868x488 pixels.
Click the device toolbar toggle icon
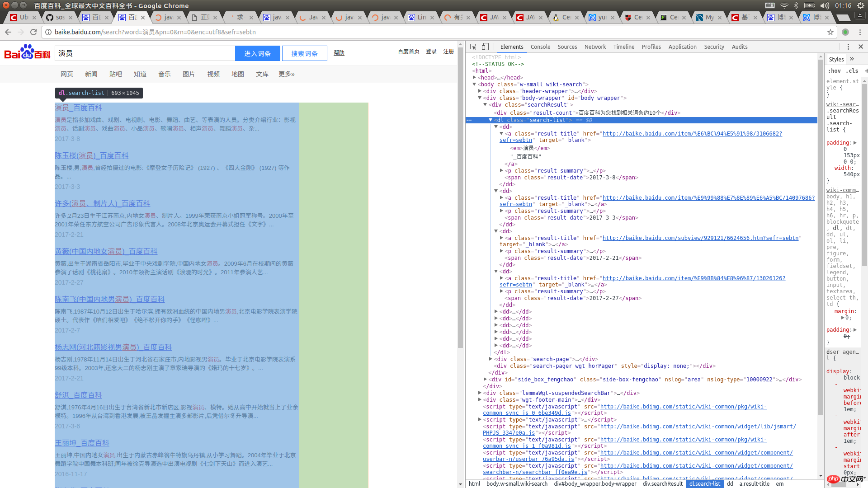tap(485, 47)
